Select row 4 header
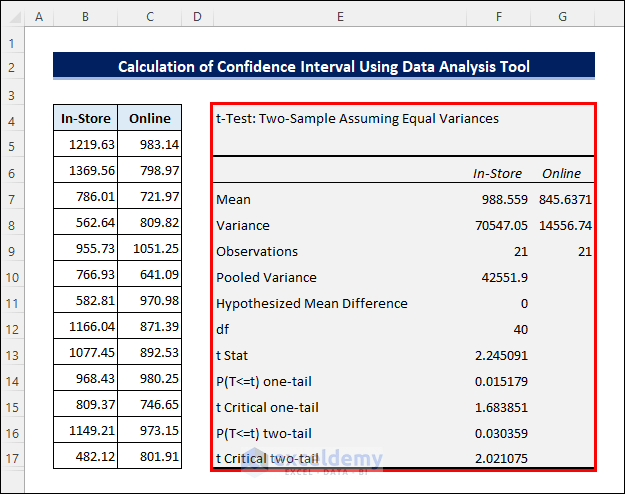This screenshot has height=494, width=625. tap(12, 120)
